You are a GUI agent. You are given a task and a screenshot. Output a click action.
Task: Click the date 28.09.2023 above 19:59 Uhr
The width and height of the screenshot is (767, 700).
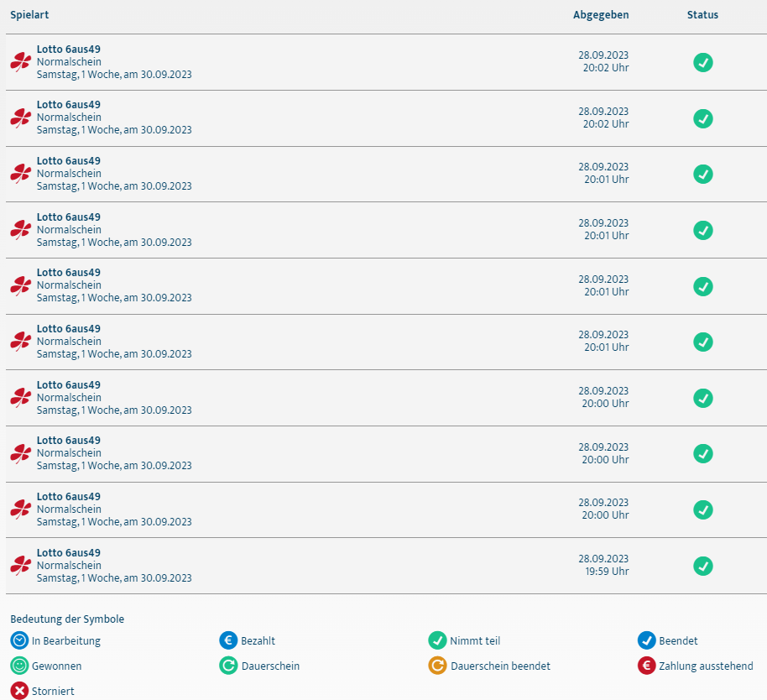coord(603,559)
